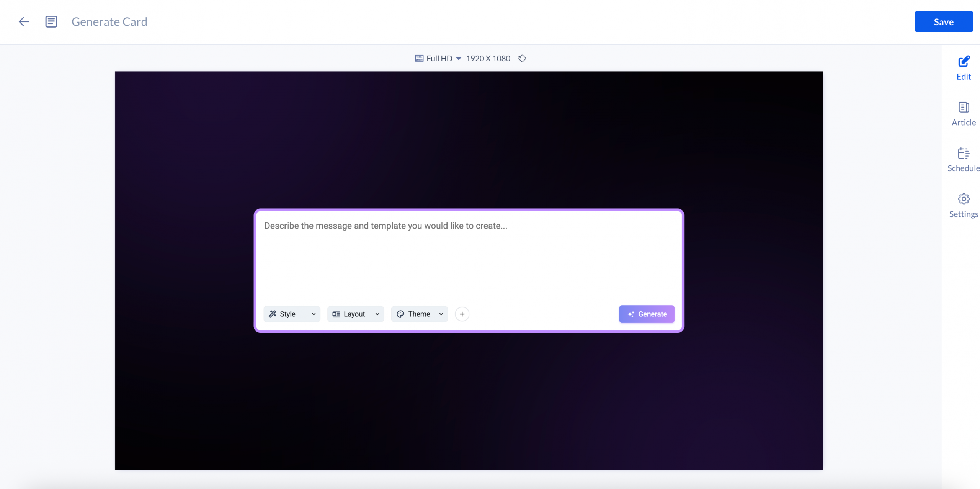The height and width of the screenshot is (489, 980).
Task: Rotate canvas orientation icon
Action: 522,58
